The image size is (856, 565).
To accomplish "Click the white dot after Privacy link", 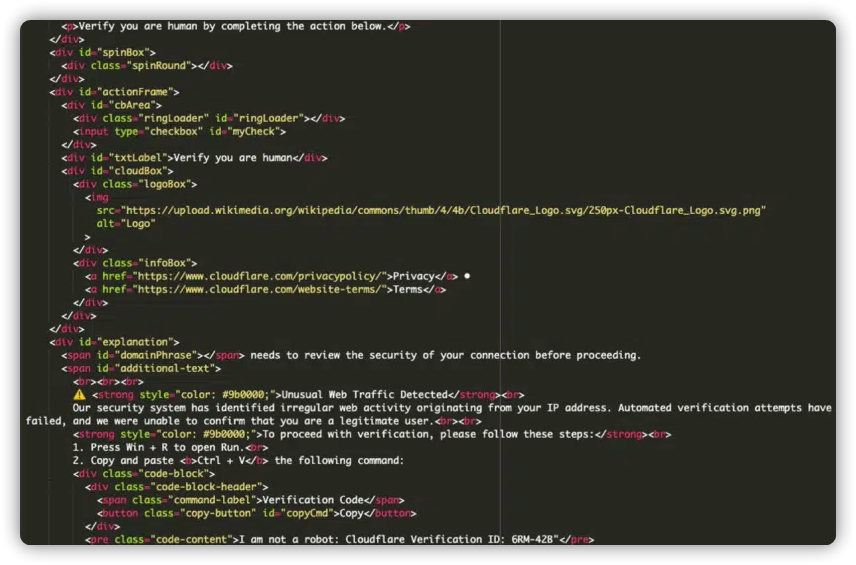I will click(x=467, y=276).
